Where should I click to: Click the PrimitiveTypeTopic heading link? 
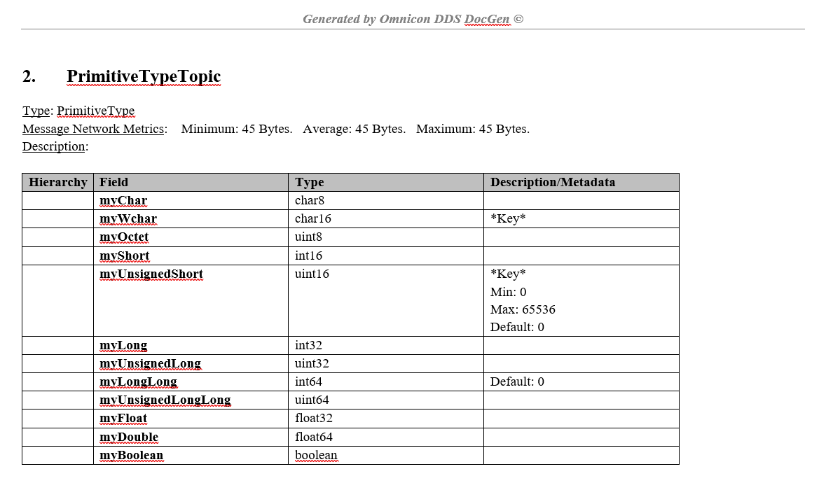143,76
